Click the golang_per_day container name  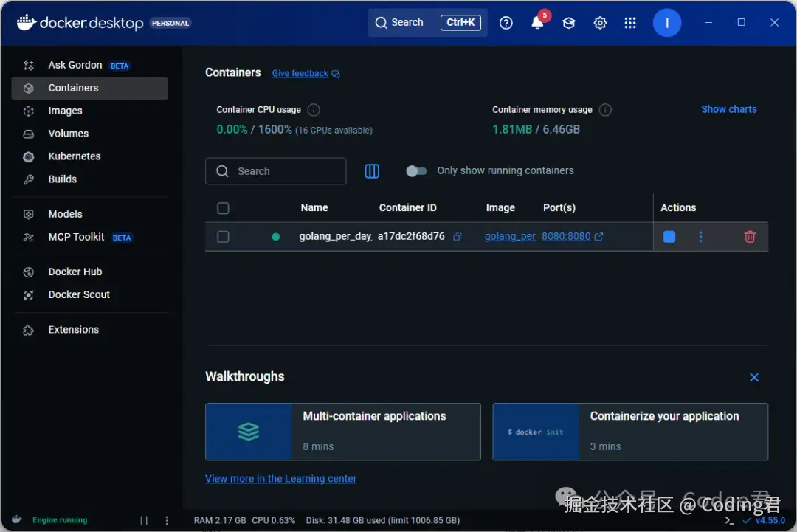tap(336, 236)
